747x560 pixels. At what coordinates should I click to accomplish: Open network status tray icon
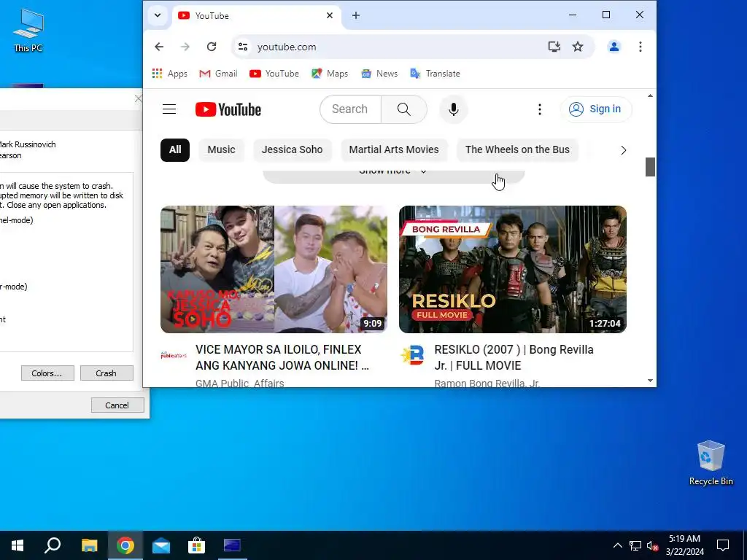pos(635,545)
